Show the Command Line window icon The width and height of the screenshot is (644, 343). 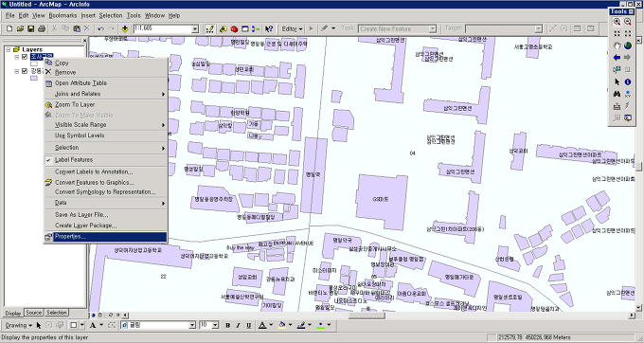pos(244,28)
